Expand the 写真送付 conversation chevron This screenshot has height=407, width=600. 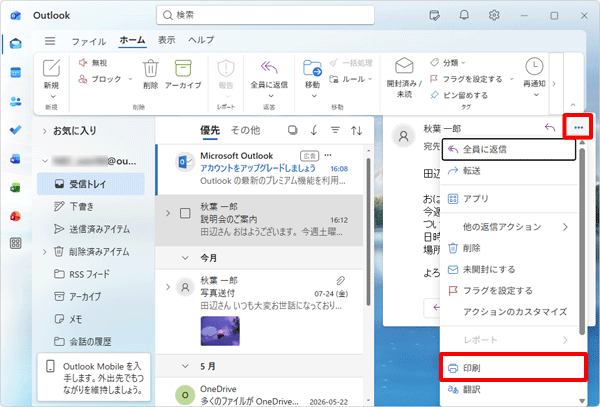point(168,287)
